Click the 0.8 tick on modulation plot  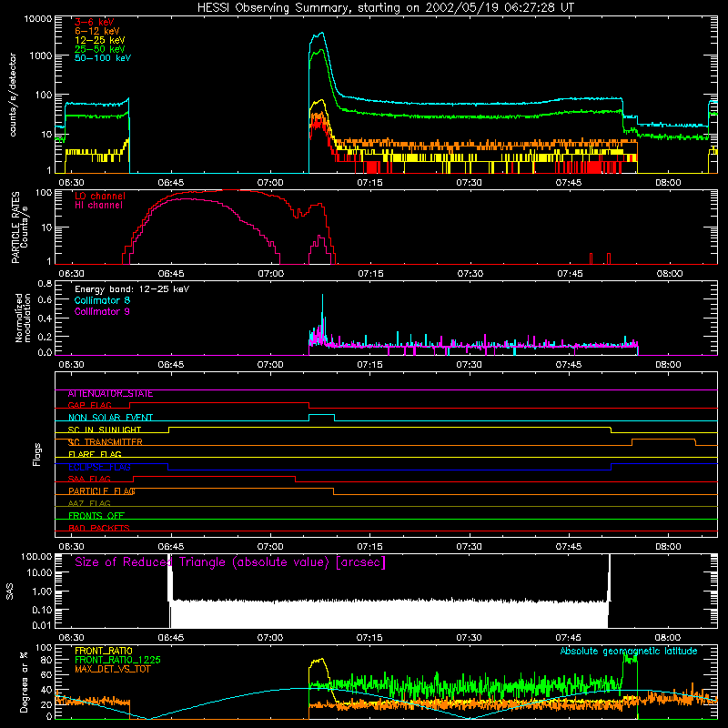point(45,283)
